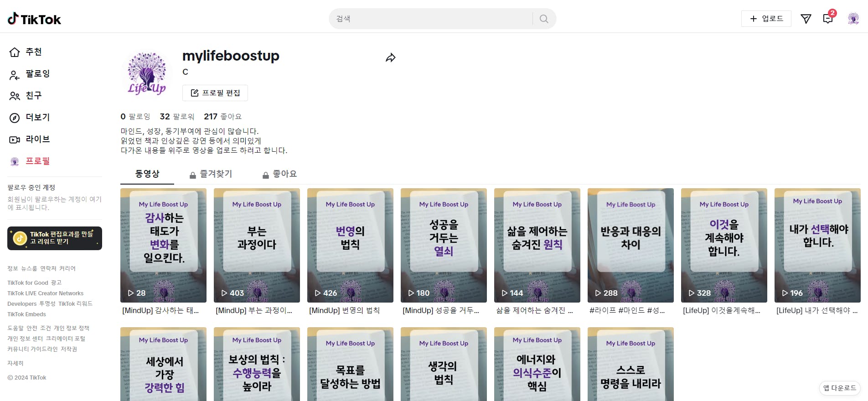The width and height of the screenshot is (868, 401).
Task: Click the 정보 footer link
Action: coord(13,268)
